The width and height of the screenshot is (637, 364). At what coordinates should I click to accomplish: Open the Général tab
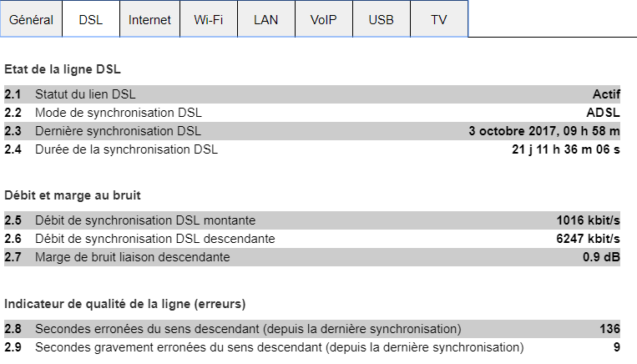pos(31,19)
